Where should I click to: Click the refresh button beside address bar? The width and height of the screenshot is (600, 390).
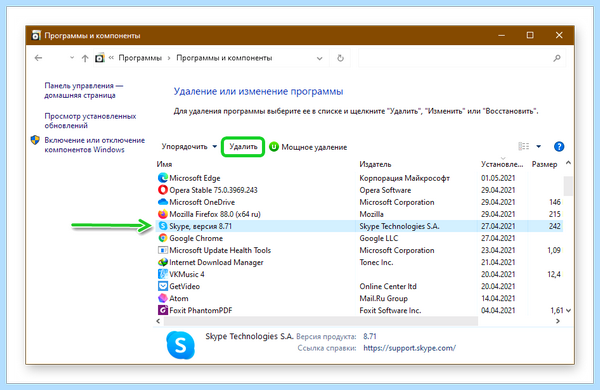pyautogui.click(x=340, y=58)
